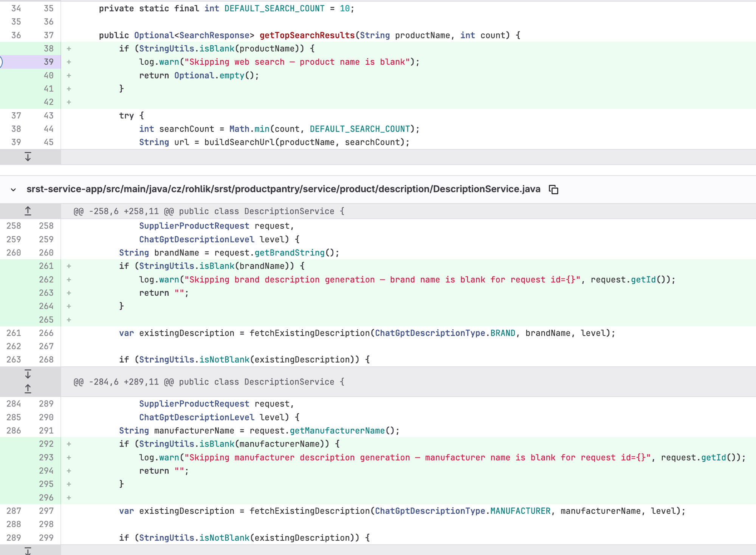Click the plus marker on added line 296

(69, 498)
